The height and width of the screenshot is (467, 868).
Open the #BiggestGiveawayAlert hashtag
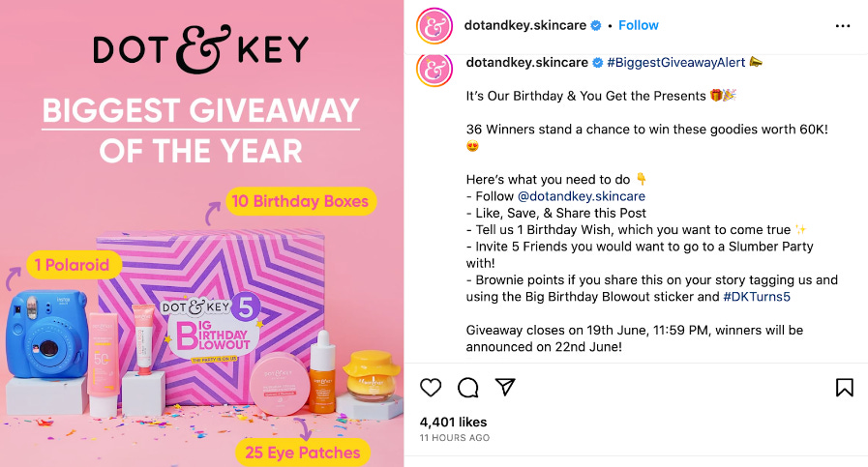click(x=675, y=63)
